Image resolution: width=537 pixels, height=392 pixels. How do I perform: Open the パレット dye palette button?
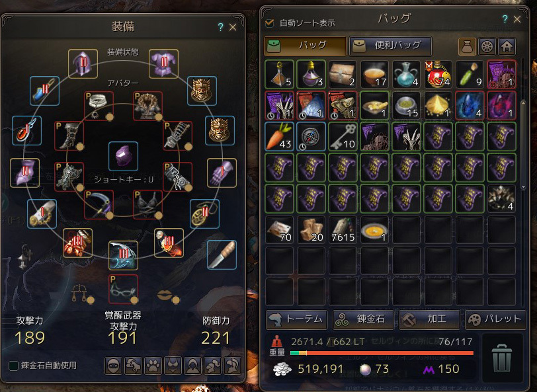495,319
